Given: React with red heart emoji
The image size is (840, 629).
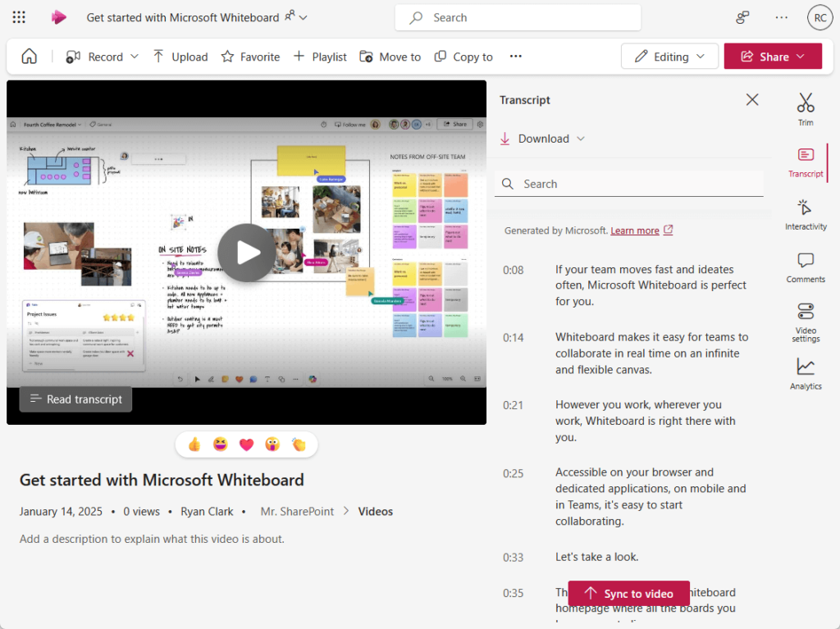Looking at the screenshot, I should pyautogui.click(x=246, y=444).
